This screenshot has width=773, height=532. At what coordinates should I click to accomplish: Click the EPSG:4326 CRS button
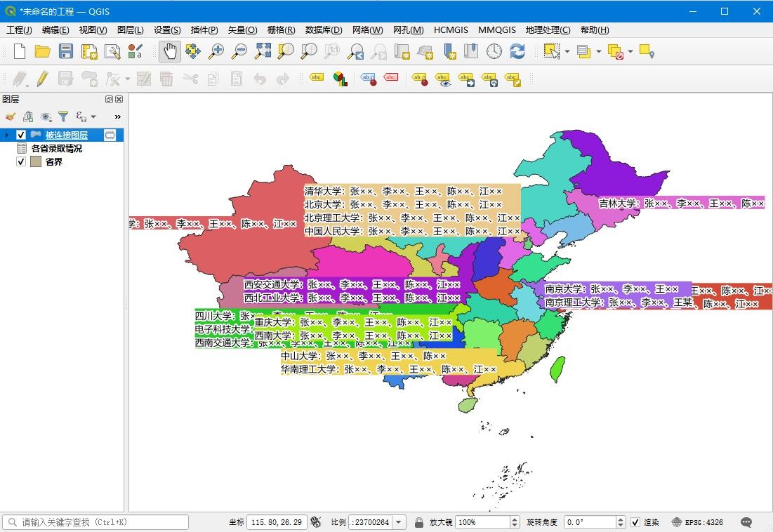(697, 522)
